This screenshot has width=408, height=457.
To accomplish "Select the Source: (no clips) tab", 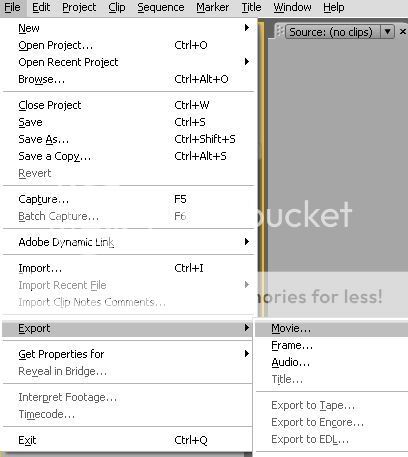I will pos(332,32).
